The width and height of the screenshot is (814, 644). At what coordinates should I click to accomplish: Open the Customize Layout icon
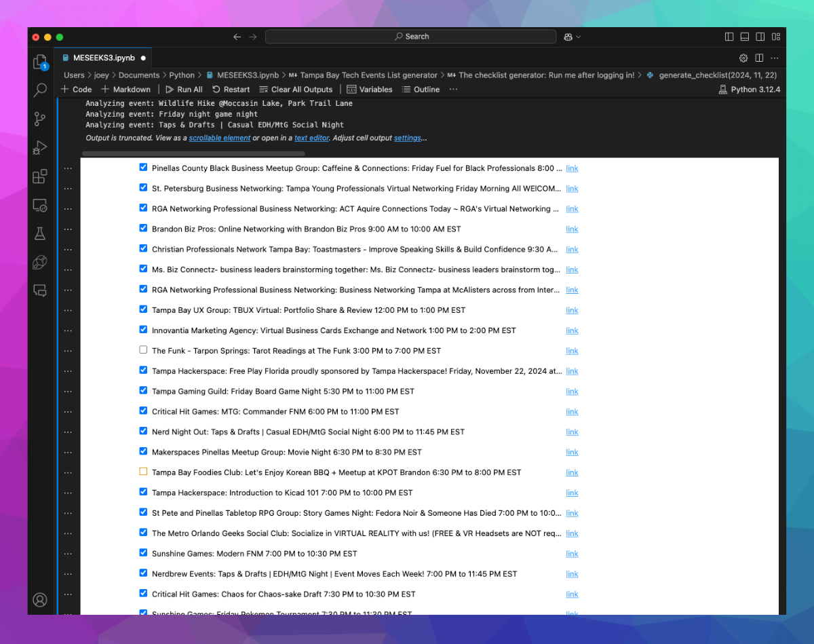776,37
